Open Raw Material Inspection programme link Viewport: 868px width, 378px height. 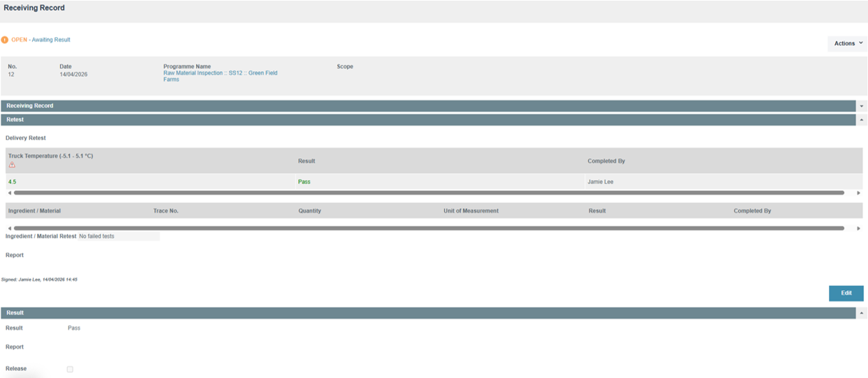click(x=220, y=76)
